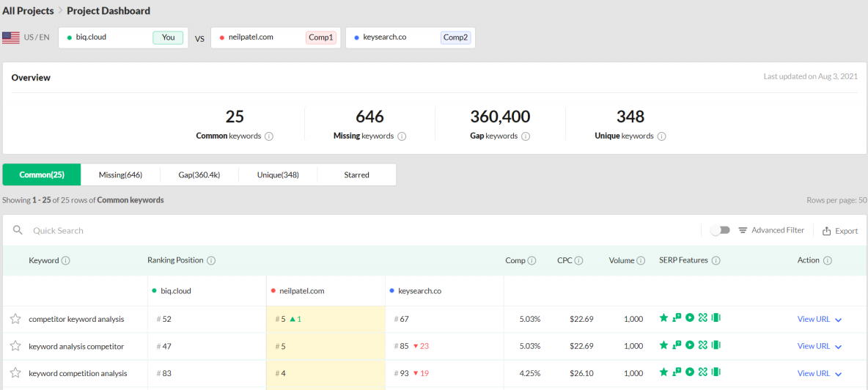
Task: Click links SERP icon for 'competitor keyword analysis'
Action: 703,317
